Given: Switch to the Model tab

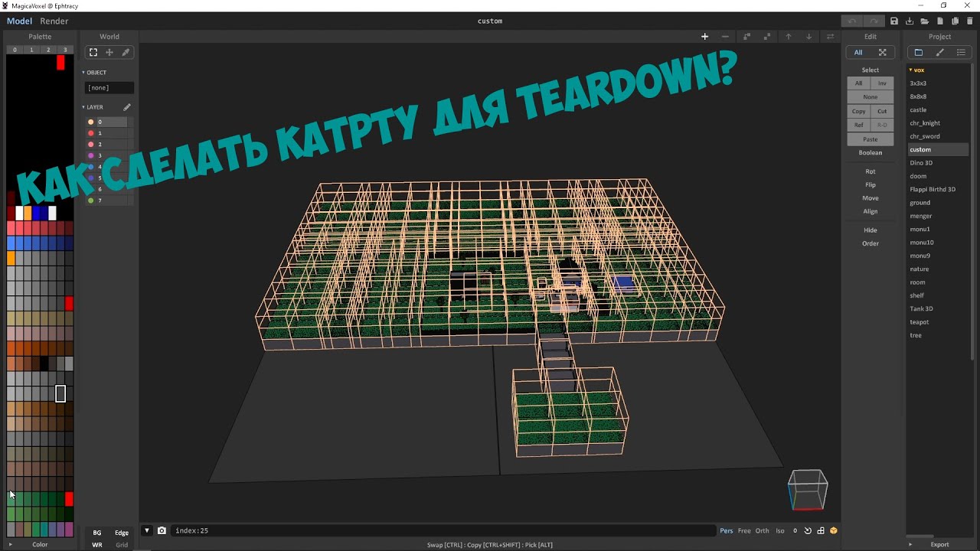Looking at the screenshot, I should 19,21.
